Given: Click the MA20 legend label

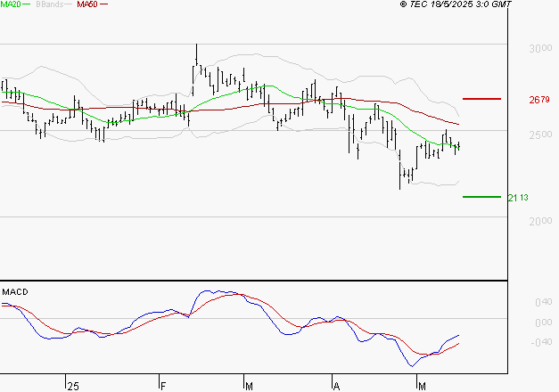Looking at the screenshot, I should (9, 5).
